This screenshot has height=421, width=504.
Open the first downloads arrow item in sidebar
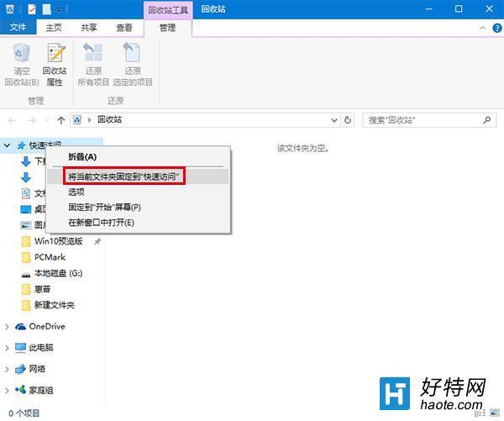26,161
